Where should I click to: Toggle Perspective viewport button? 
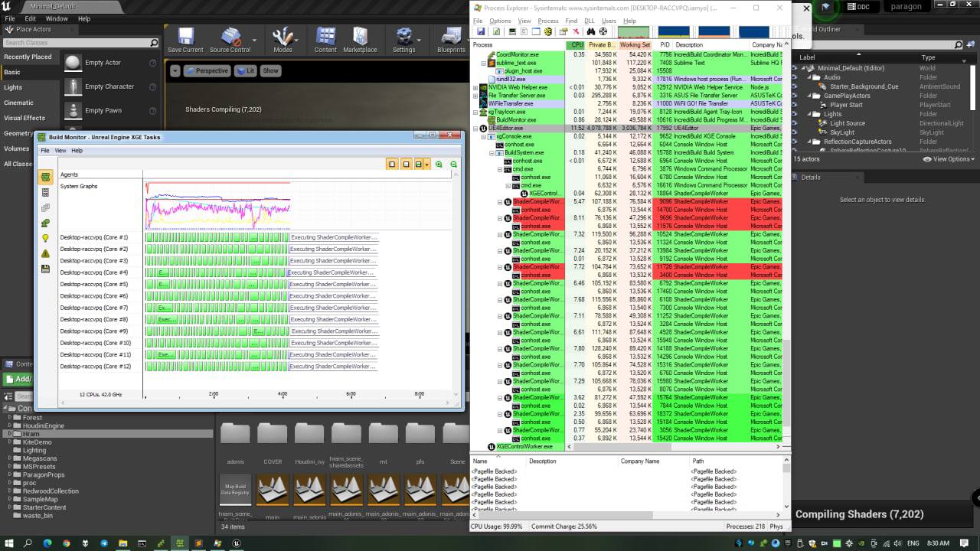click(x=207, y=70)
